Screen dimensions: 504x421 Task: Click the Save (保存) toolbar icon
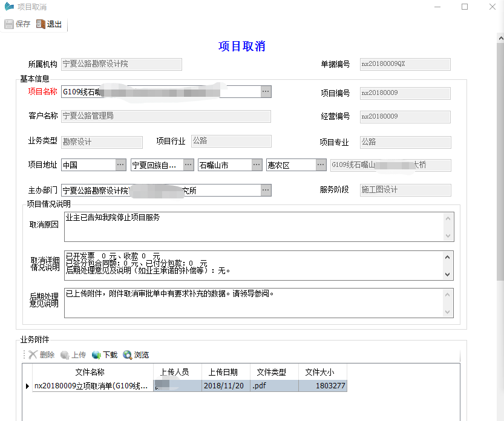[9, 24]
